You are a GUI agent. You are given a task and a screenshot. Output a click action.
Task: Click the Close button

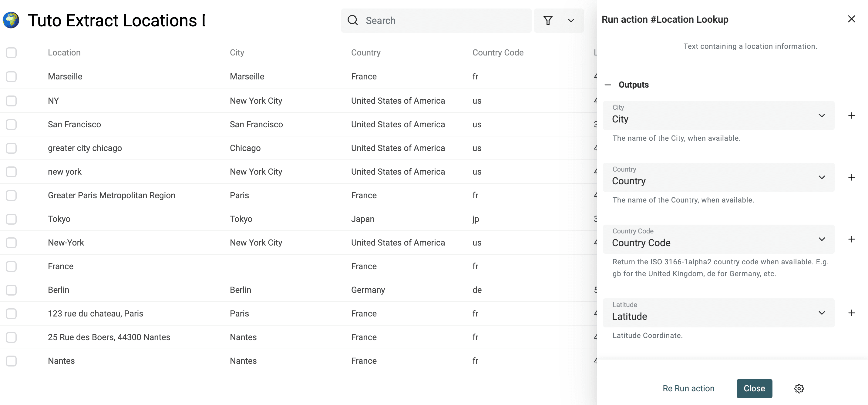(754, 389)
